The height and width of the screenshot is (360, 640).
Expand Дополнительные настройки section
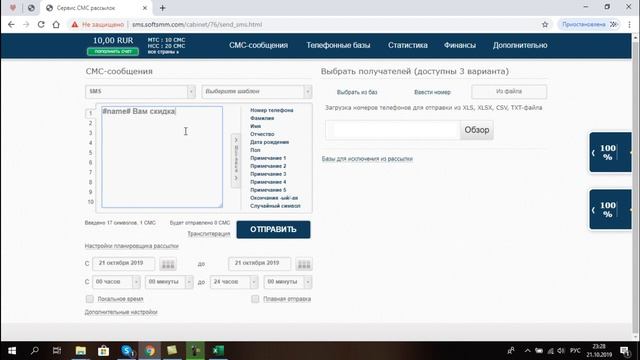[121, 312]
